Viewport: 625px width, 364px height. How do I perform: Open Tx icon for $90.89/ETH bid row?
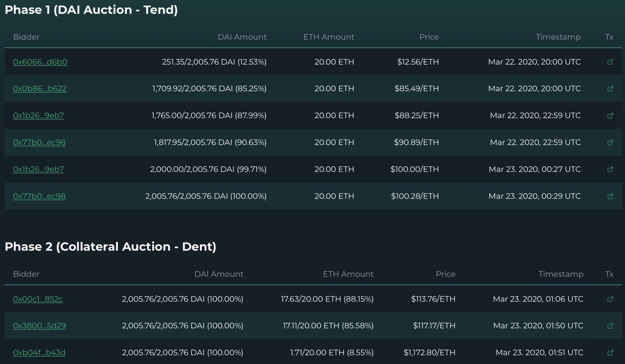pyautogui.click(x=610, y=142)
